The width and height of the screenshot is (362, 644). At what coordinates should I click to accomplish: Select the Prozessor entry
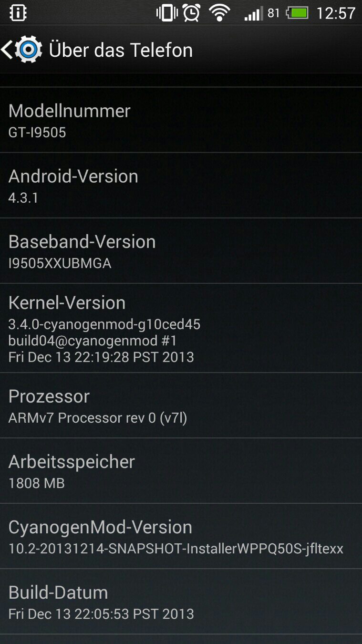(x=181, y=405)
